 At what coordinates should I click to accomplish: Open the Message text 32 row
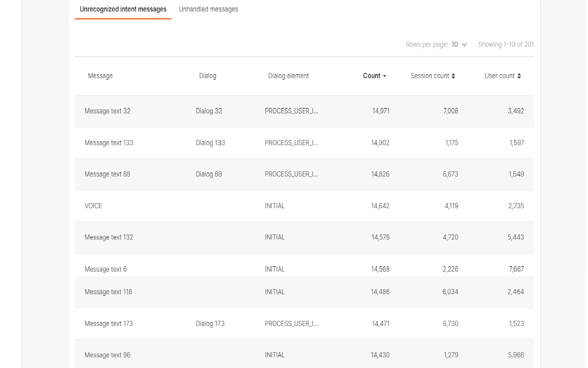[108, 111]
